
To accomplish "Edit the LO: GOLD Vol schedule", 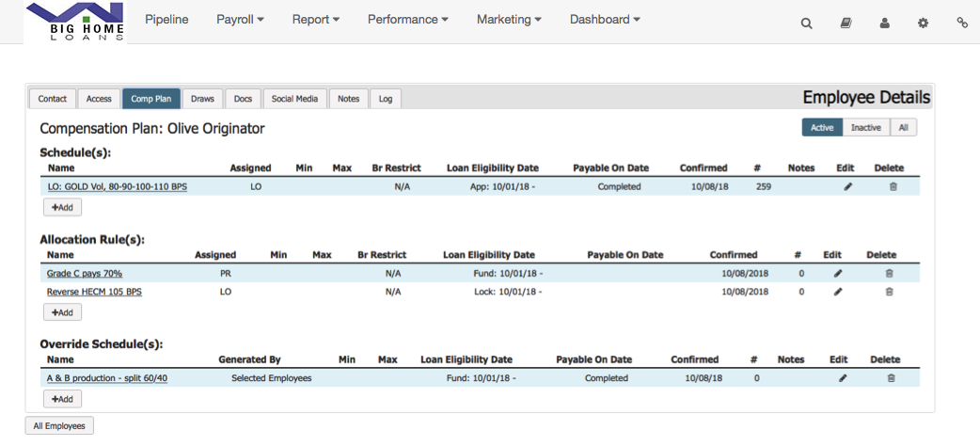I will (847, 186).
